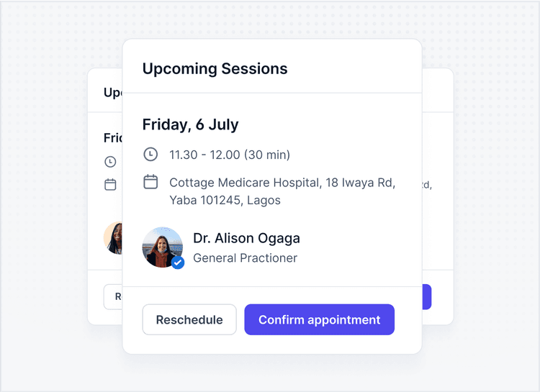Click the Friday, 6 July date heading

pyautogui.click(x=190, y=124)
